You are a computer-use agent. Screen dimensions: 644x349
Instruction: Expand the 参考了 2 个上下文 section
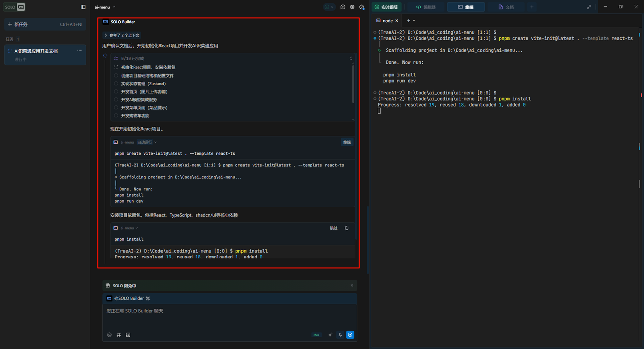(x=121, y=35)
